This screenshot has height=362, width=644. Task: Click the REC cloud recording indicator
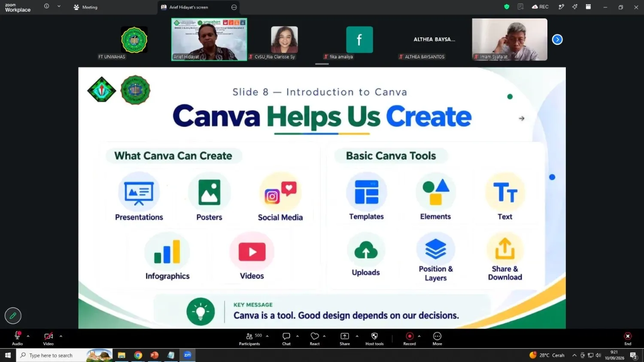pyautogui.click(x=540, y=7)
